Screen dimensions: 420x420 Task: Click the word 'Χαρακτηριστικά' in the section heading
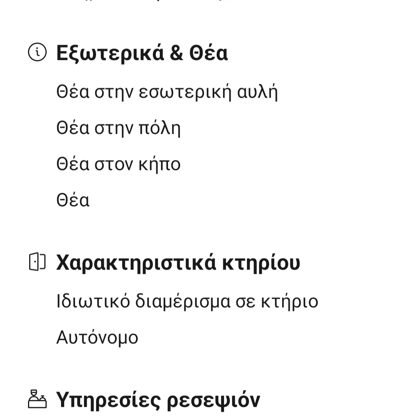coord(136,263)
